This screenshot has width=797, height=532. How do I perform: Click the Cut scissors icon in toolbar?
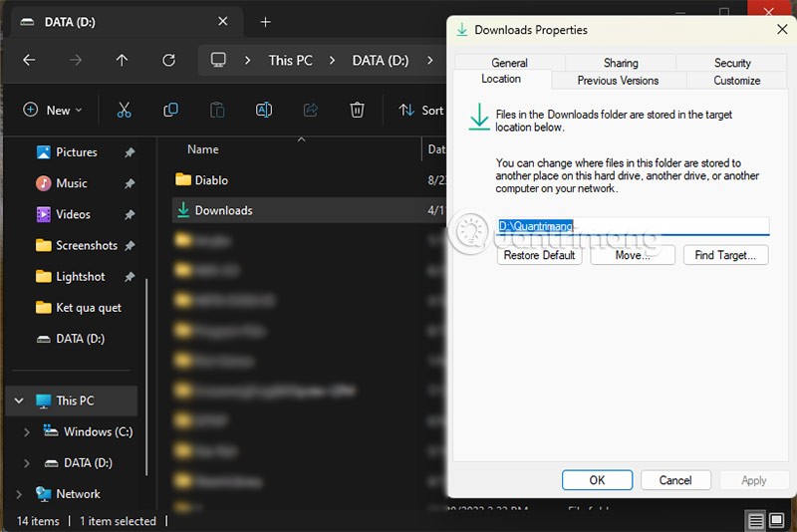click(x=124, y=111)
